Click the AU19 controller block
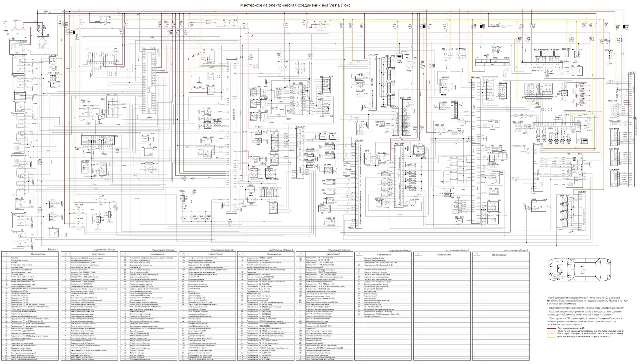 pyautogui.click(x=149, y=82)
